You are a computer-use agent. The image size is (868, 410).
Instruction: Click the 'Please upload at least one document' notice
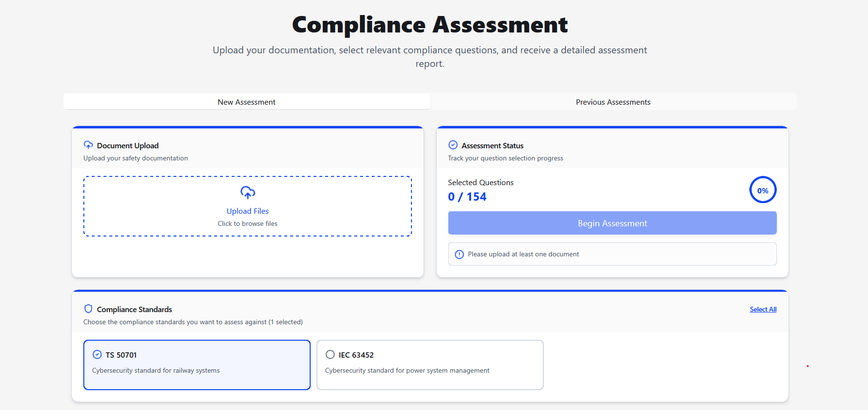click(x=523, y=254)
